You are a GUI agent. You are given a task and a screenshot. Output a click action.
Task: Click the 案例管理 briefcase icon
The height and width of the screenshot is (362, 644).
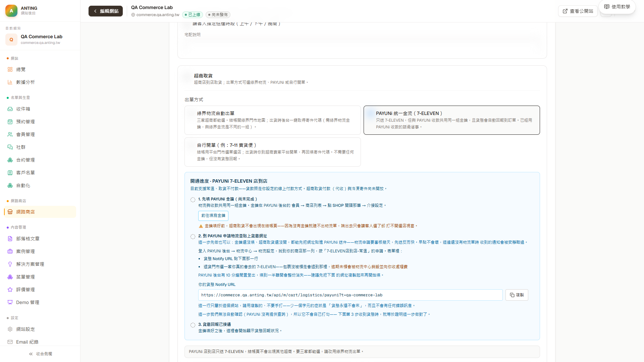(10, 251)
